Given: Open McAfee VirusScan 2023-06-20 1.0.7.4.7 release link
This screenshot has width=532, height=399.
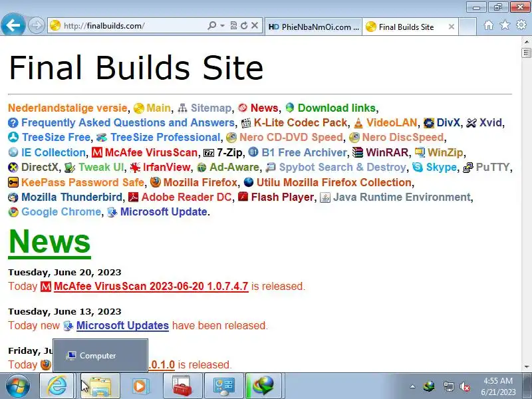Looking at the screenshot, I should pyautogui.click(x=151, y=287).
